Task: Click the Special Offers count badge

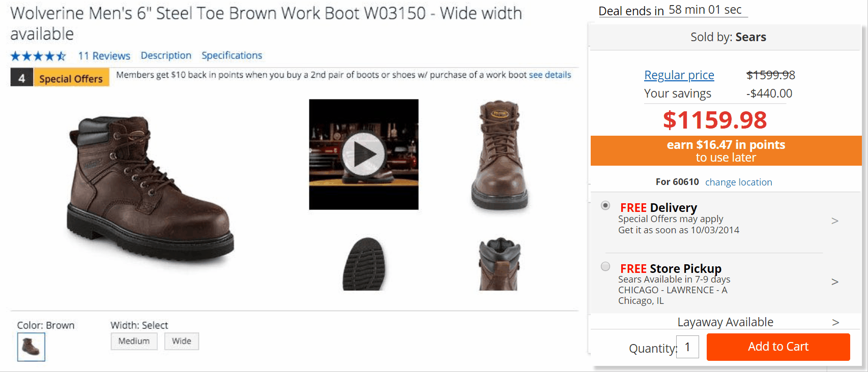Action: click(22, 78)
